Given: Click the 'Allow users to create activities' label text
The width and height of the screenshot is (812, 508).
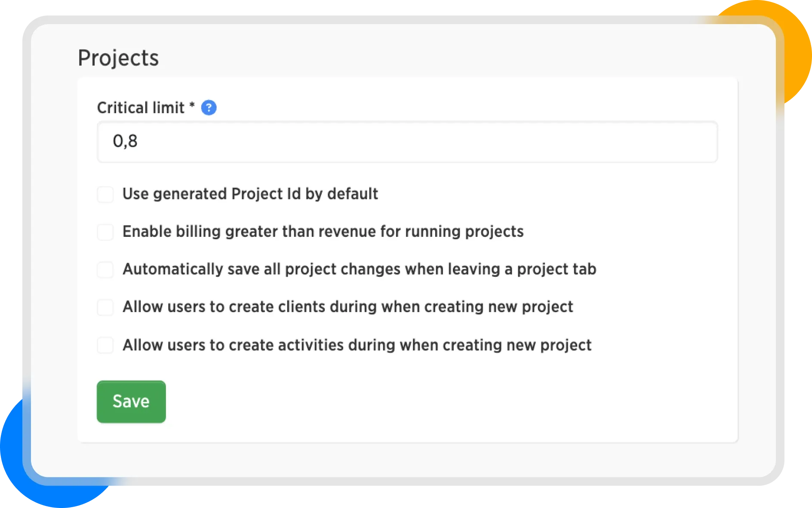Looking at the screenshot, I should [x=357, y=345].
